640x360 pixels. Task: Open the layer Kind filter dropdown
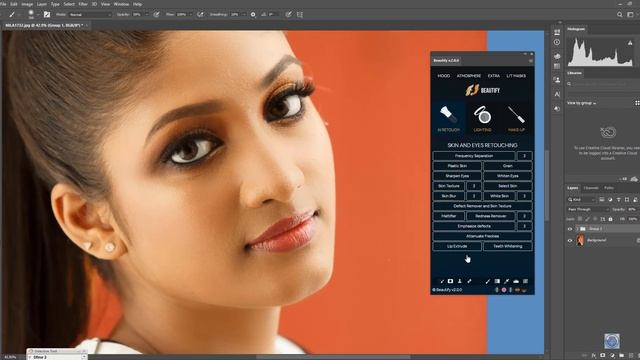tap(582, 200)
